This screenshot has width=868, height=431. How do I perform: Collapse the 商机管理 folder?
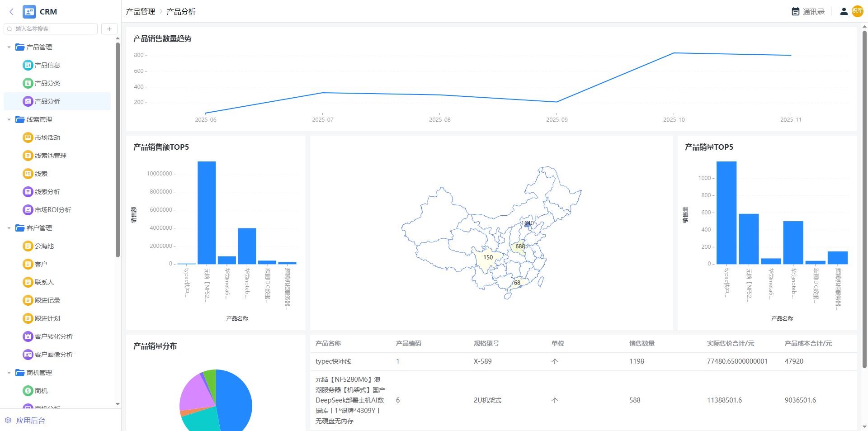point(9,373)
